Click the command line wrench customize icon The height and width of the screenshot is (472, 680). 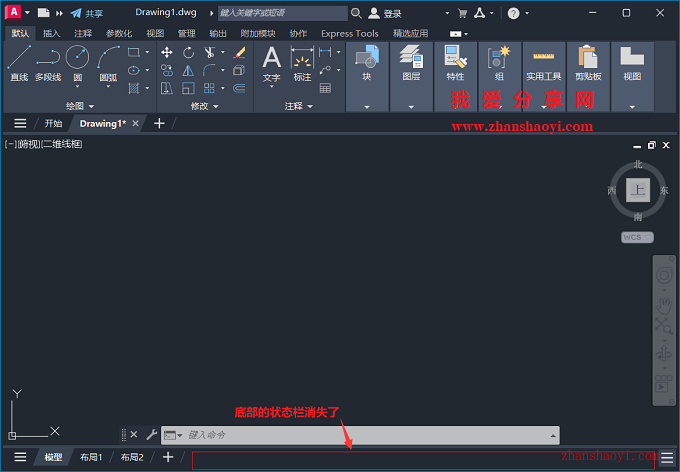pos(151,434)
